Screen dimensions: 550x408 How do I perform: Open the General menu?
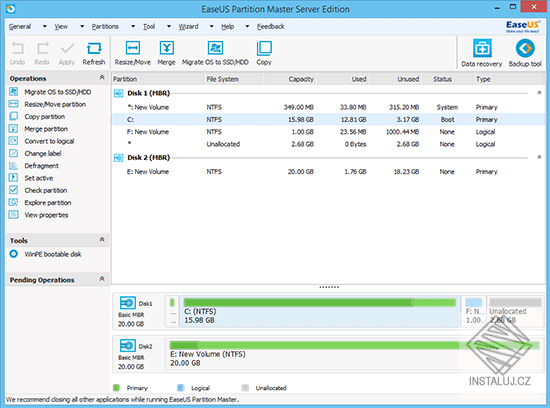pos(20,26)
